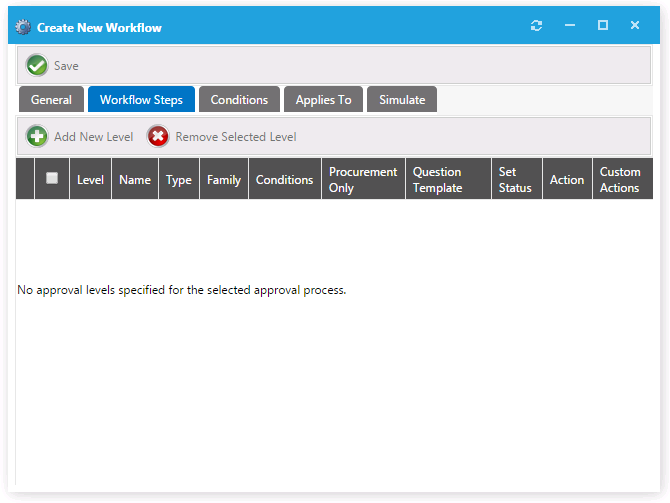This screenshot has width=670, height=503.
Task: Maximize the Create New Workflow window
Action: click(x=603, y=26)
